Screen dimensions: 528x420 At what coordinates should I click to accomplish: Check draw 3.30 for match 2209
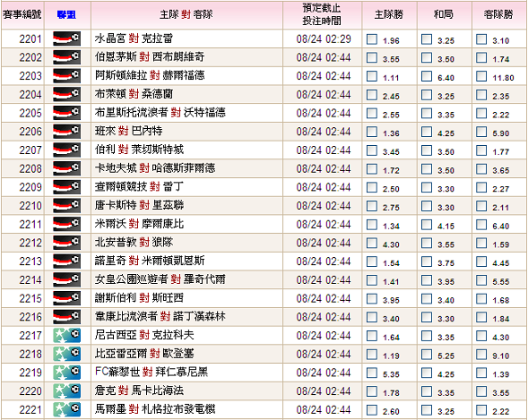tap(427, 187)
